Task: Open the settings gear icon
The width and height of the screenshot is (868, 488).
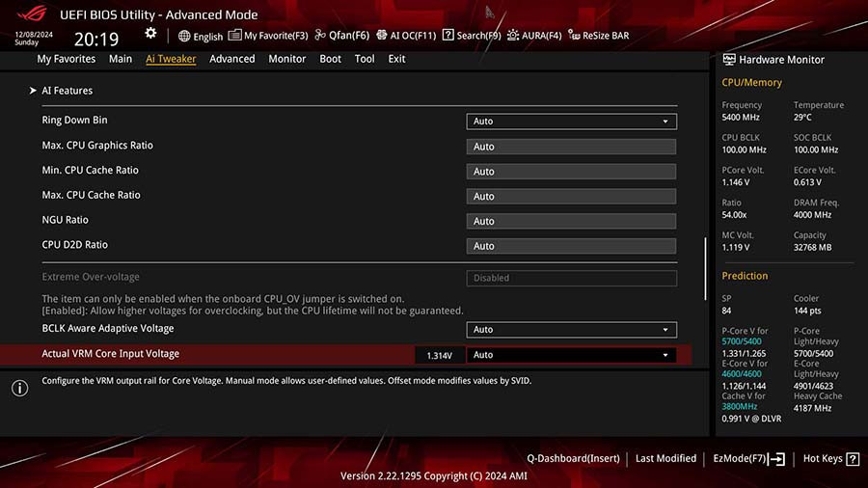Action: 150,33
